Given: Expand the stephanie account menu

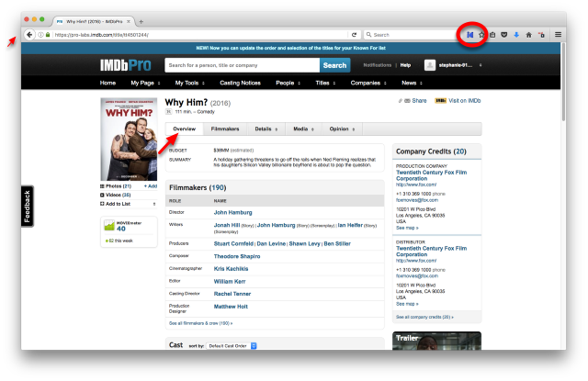Looking at the screenshot, I should 458,65.
